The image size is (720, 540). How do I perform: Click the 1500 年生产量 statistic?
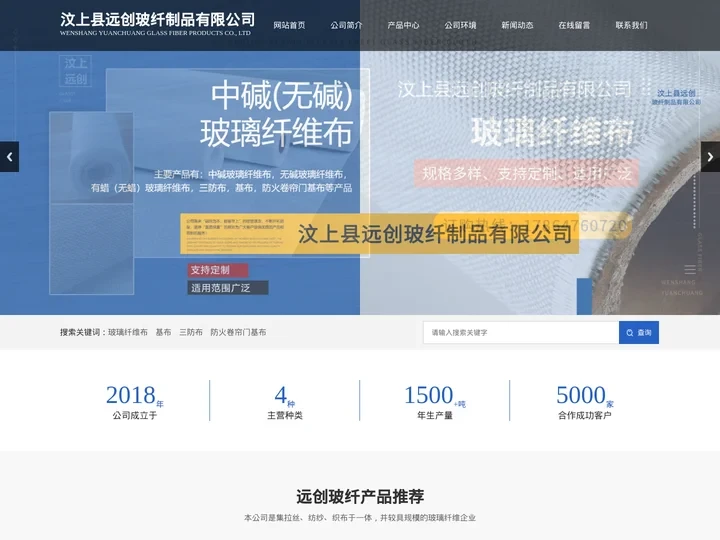[435, 402]
